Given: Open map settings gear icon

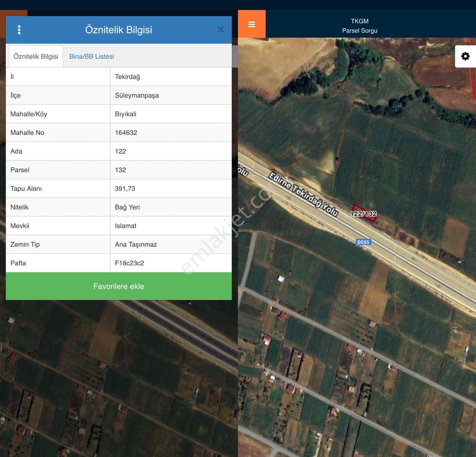Looking at the screenshot, I should pos(465,56).
